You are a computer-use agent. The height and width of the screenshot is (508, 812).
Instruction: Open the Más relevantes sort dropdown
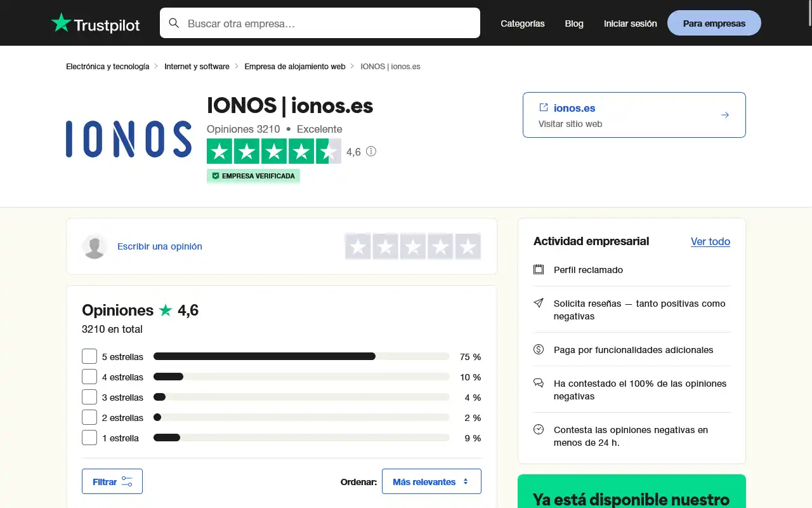(431, 481)
